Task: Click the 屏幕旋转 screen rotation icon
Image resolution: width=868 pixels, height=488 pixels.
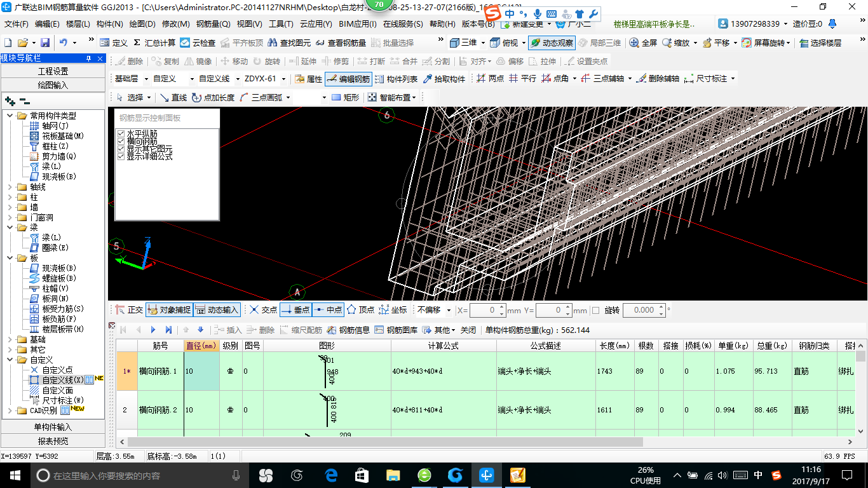Action: click(747, 43)
